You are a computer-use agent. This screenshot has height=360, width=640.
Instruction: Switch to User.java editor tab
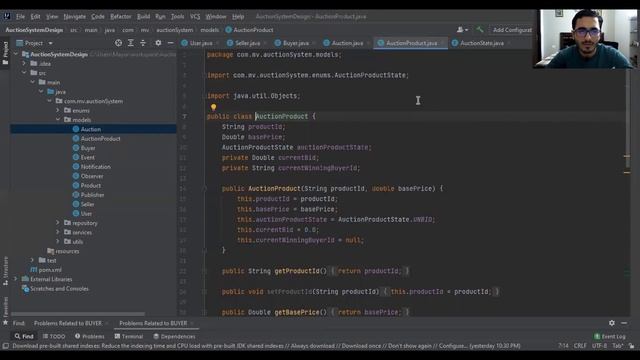point(200,43)
